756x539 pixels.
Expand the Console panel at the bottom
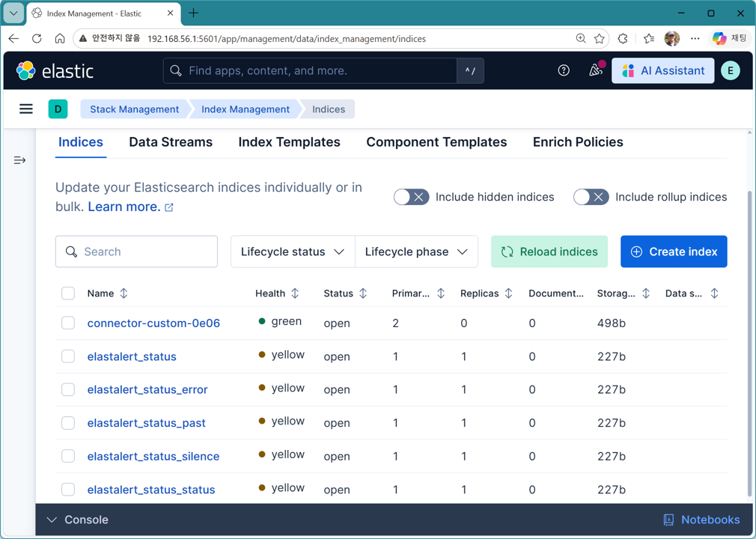tap(52, 520)
